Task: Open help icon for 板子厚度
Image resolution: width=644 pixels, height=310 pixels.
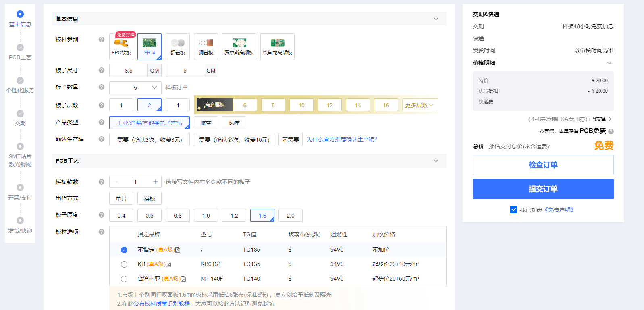Action: [x=102, y=215]
